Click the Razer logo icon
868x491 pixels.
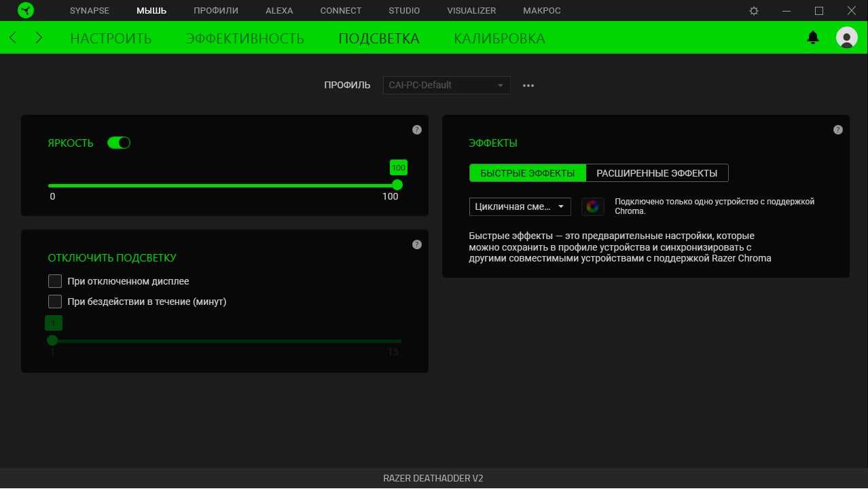click(26, 11)
